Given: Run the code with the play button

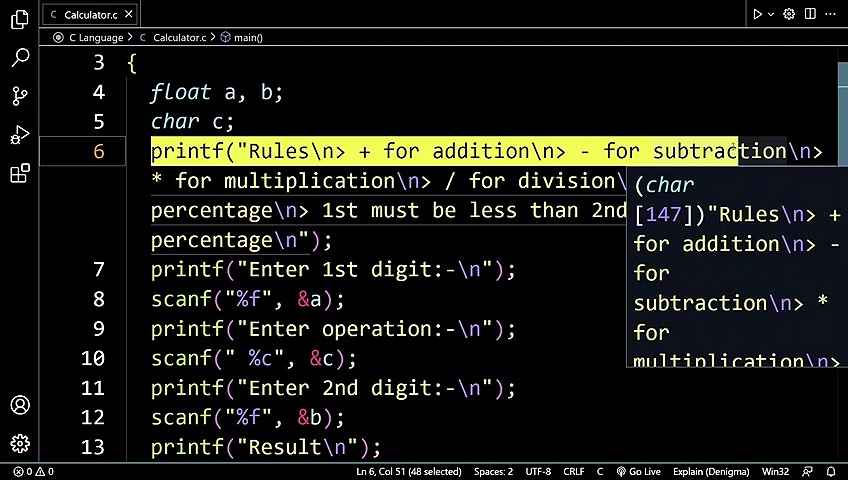Looking at the screenshot, I should pos(758,14).
